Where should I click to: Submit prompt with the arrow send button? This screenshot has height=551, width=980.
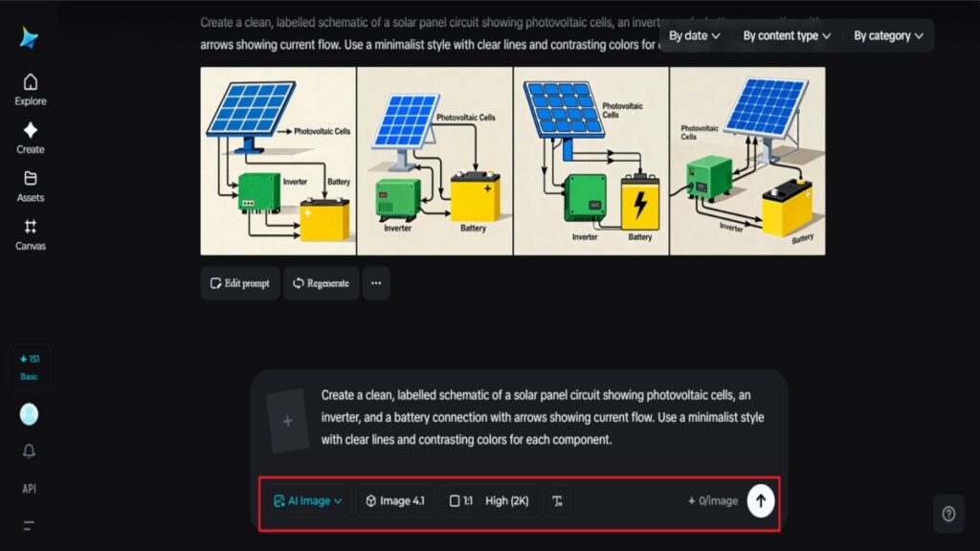(760, 500)
